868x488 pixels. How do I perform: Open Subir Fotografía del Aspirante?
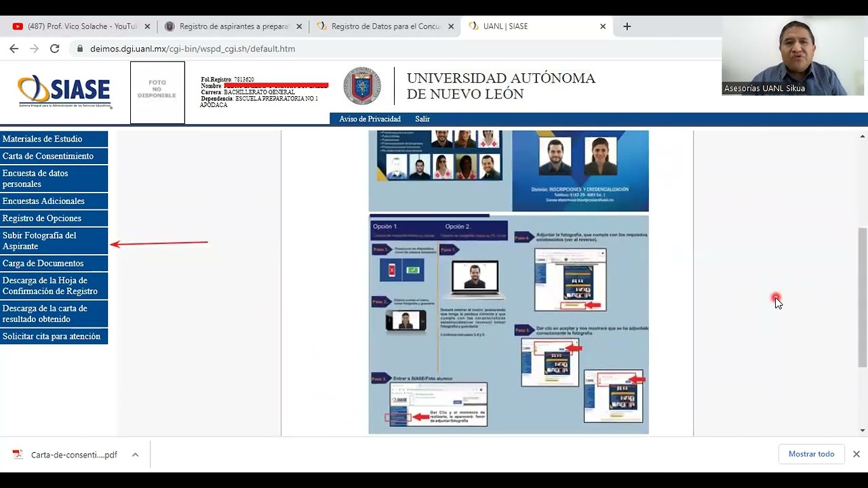point(54,241)
